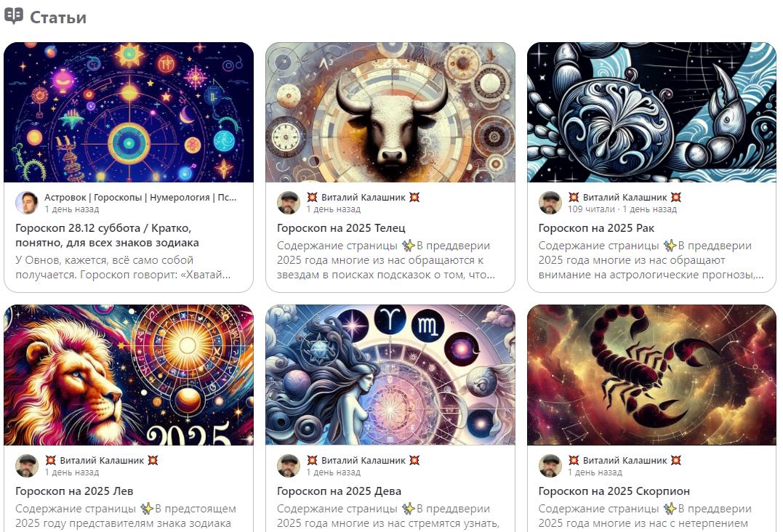The width and height of the screenshot is (783, 532).
Task: Open the scorpion article image
Action: coord(651,375)
